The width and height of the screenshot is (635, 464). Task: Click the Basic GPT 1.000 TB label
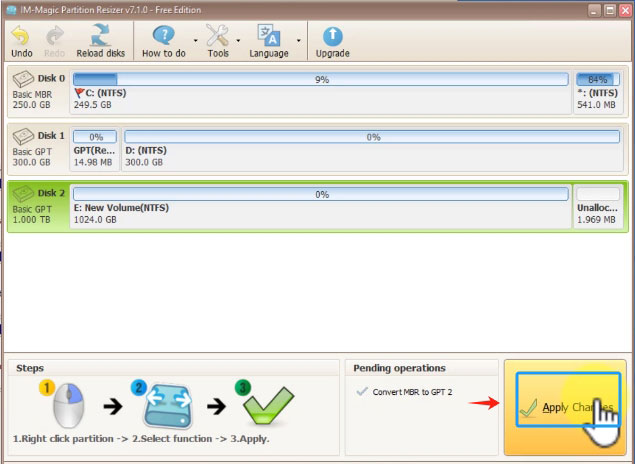[32, 215]
